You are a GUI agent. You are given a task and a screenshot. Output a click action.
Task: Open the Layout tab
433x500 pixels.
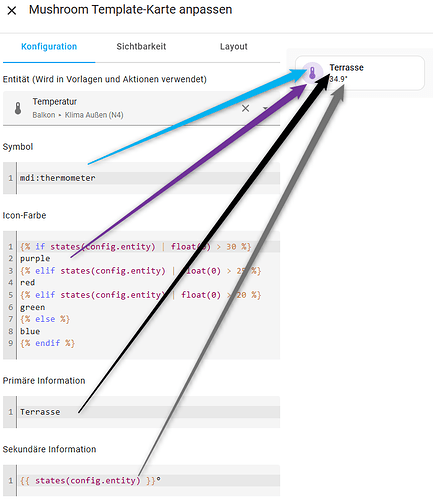(234, 47)
